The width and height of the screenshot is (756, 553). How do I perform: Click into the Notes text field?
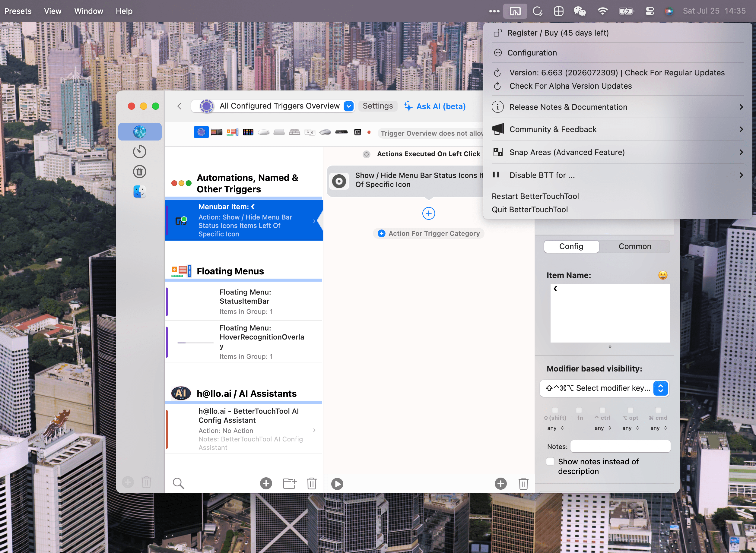[x=620, y=446]
